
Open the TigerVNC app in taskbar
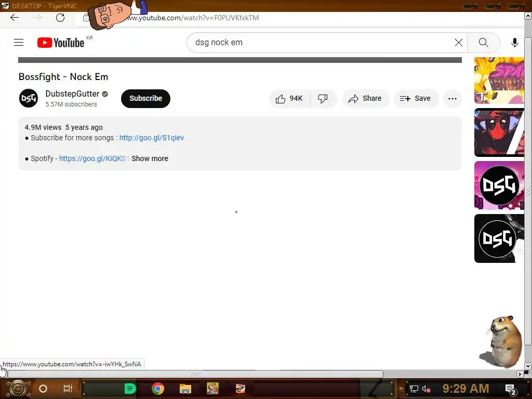pos(241,388)
